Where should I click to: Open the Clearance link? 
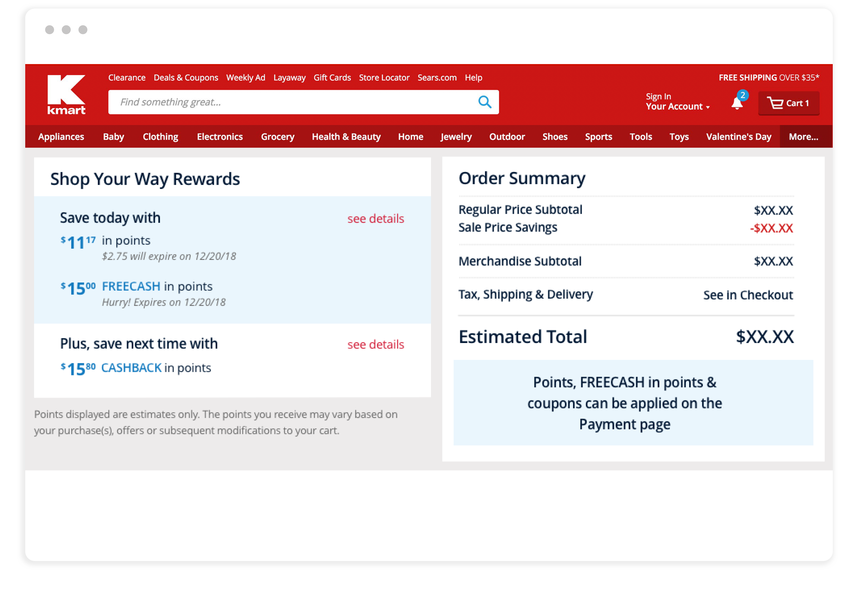pos(127,77)
